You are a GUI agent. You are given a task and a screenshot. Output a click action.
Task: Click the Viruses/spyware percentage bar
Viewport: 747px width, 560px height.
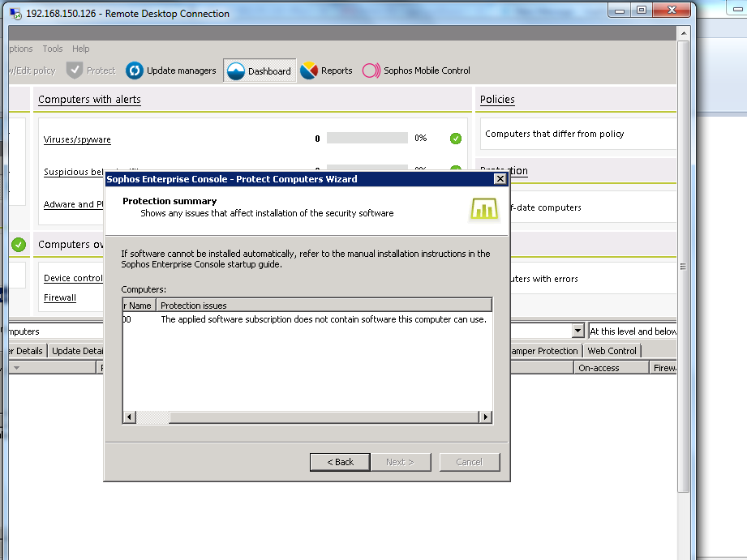(367, 138)
